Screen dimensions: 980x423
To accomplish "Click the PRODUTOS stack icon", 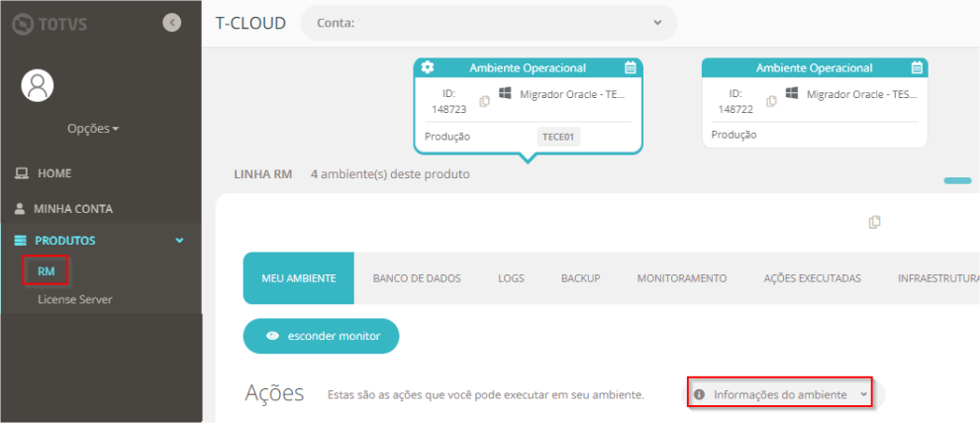I will pyautogui.click(x=21, y=241).
